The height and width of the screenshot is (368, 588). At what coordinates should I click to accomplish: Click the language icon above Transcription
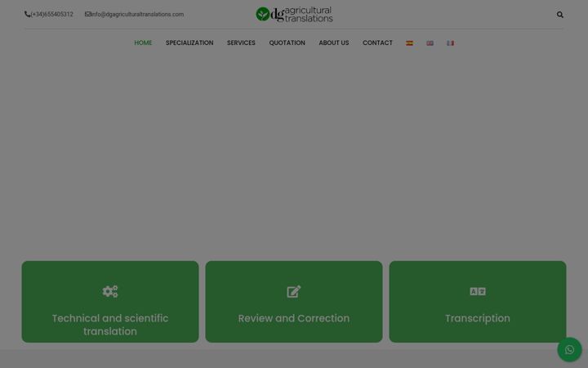[478, 291]
